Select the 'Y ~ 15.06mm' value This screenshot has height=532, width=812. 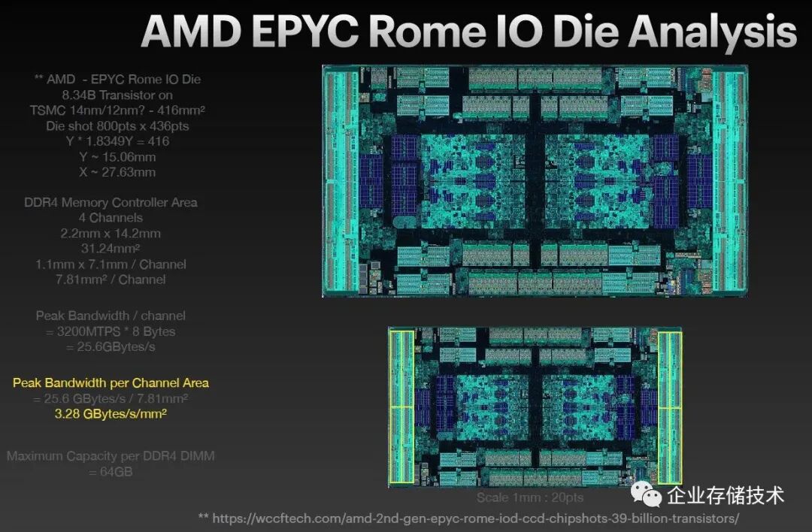tap(117, 157)
